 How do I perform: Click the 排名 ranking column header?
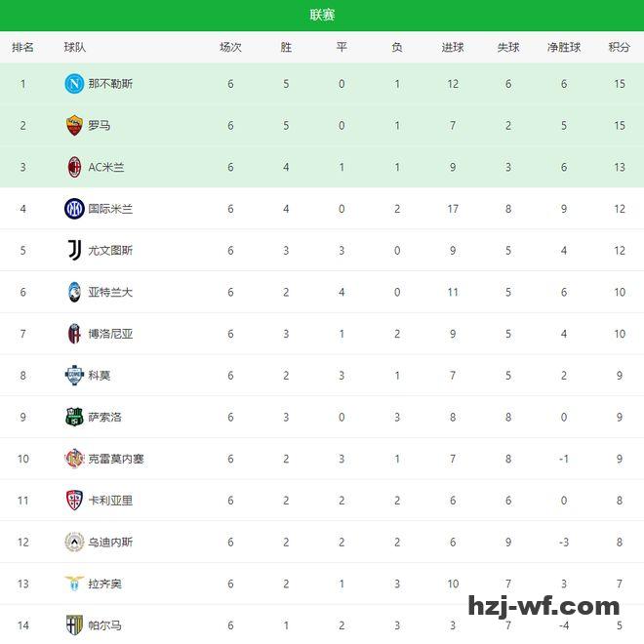tap(22, 47)
